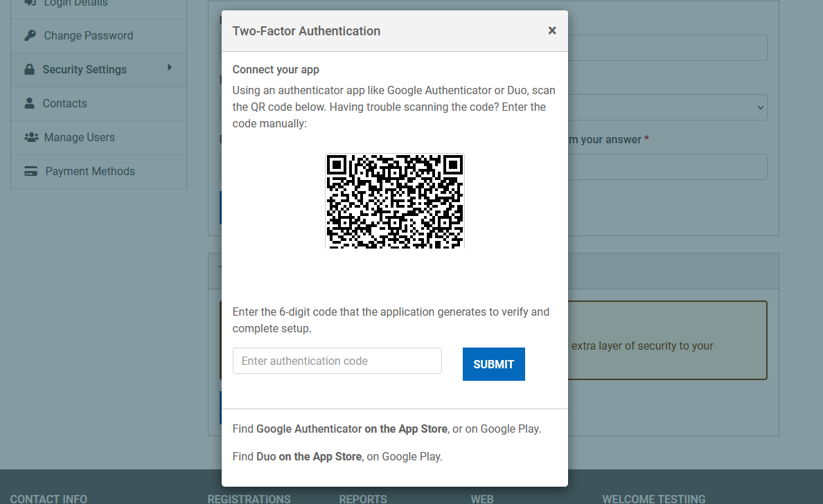Click the confirm your answer field
Image resolution: width=823 pixels, height=504 pixels.
click(x=668, y=167)
